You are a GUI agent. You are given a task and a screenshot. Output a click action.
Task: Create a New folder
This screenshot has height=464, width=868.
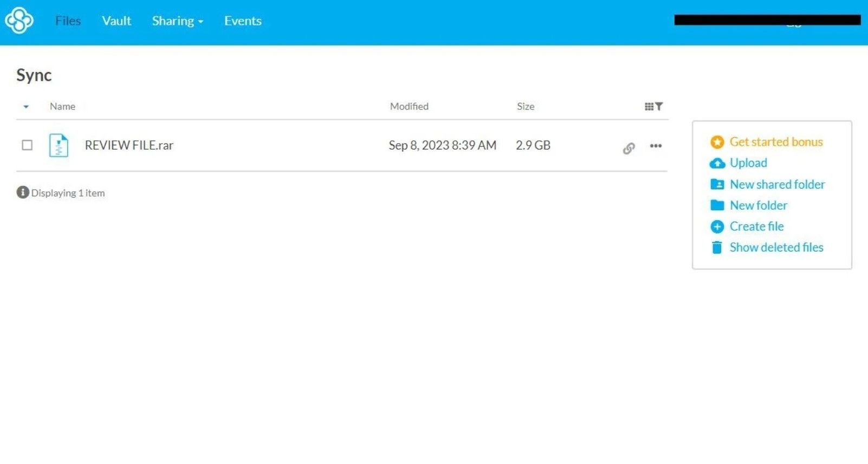pos(758,205)
